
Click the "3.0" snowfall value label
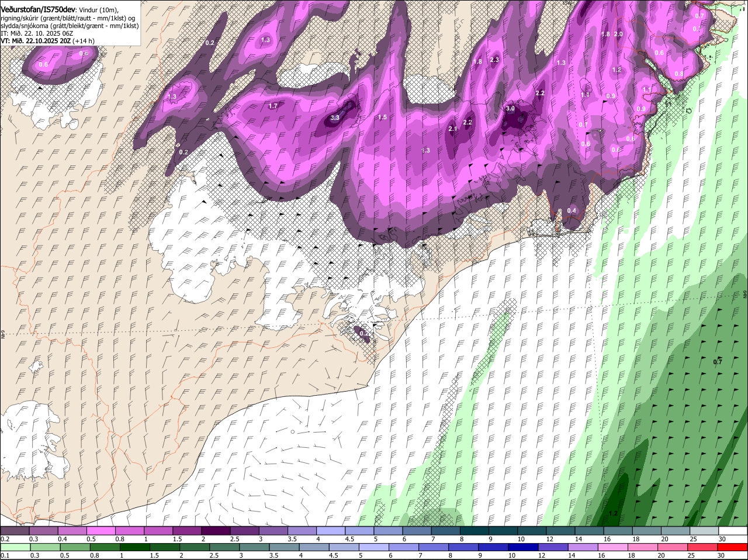pyautogui.click(x=510, y=109)
